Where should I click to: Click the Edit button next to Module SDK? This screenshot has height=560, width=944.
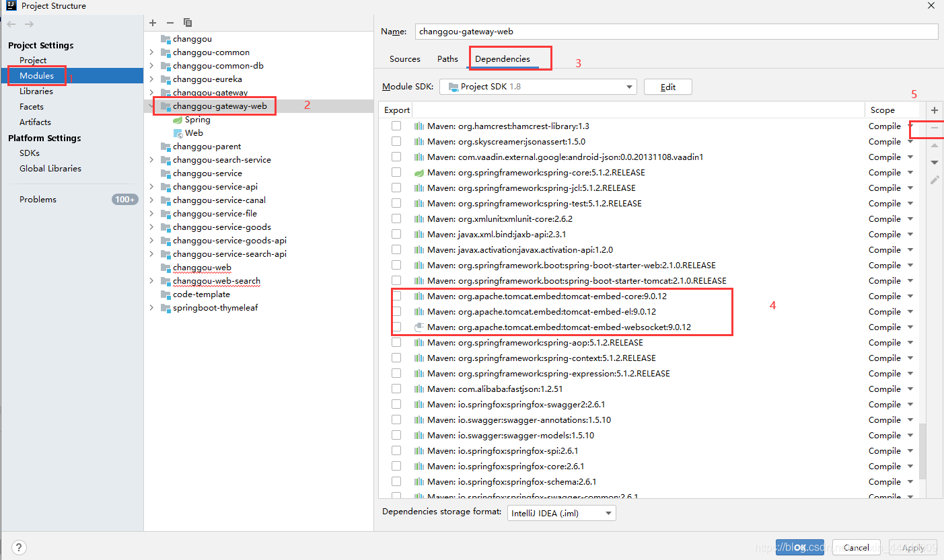point(667,86)
